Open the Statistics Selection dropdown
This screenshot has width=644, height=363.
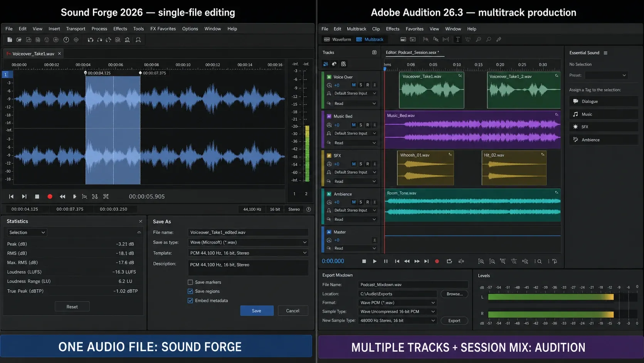pyautogui.click(x=27, y=232)
